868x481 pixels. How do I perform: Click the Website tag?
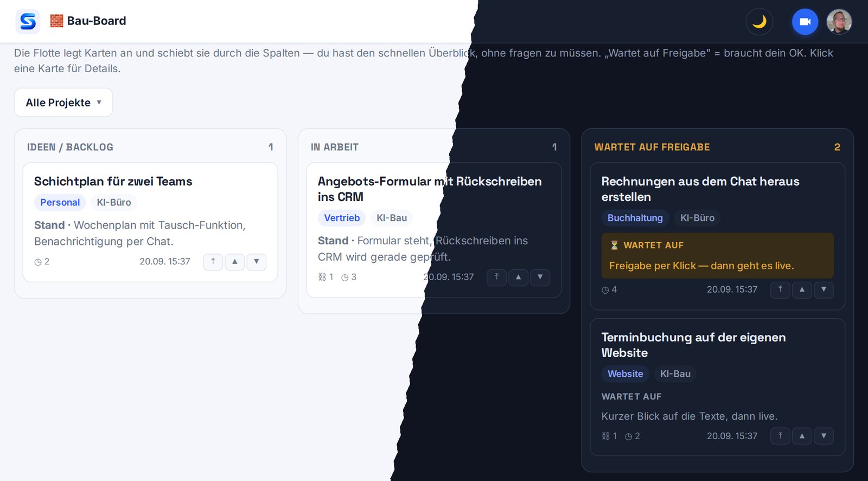[x=625, y=374]
